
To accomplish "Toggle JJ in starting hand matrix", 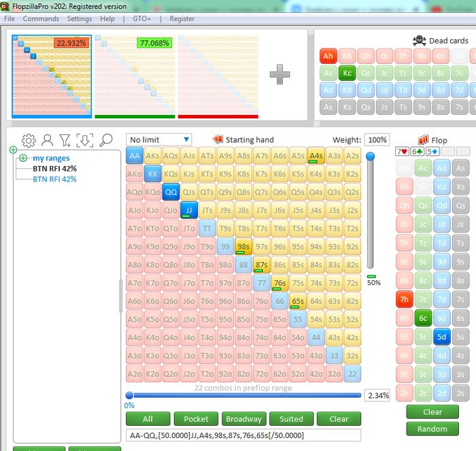I will pyautogui.click(x=189, y=210).
